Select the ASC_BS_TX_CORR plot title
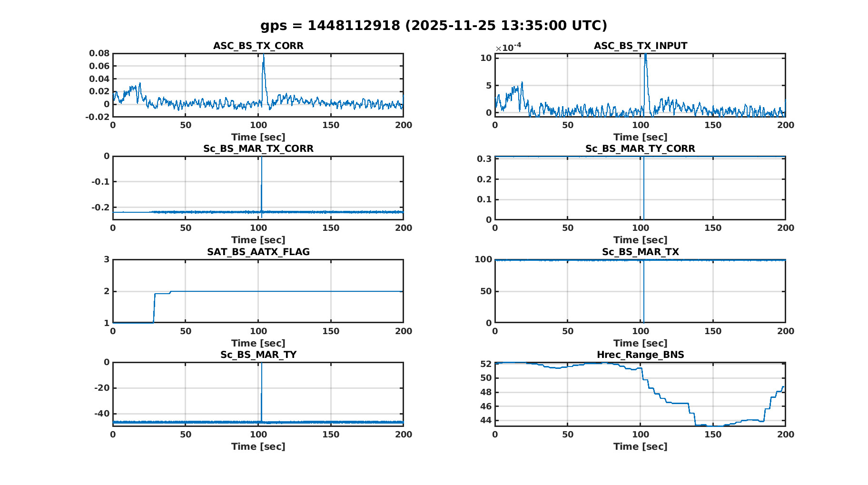 tap(258, 46)
